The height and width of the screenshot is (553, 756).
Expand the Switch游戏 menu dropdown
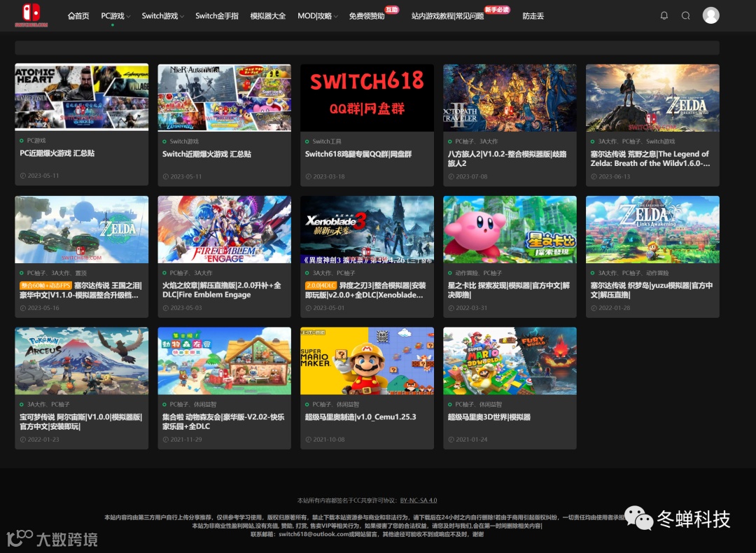pos(162,16)
